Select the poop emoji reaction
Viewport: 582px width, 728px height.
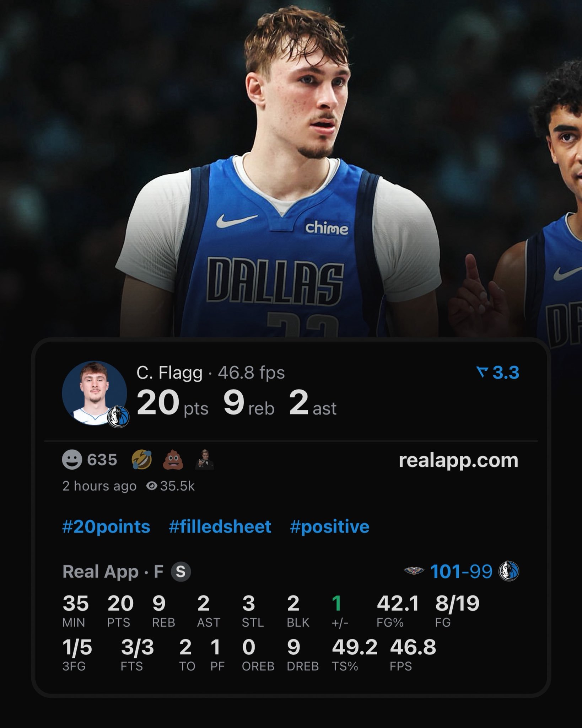pyautogui.click(x=173, y=460)
